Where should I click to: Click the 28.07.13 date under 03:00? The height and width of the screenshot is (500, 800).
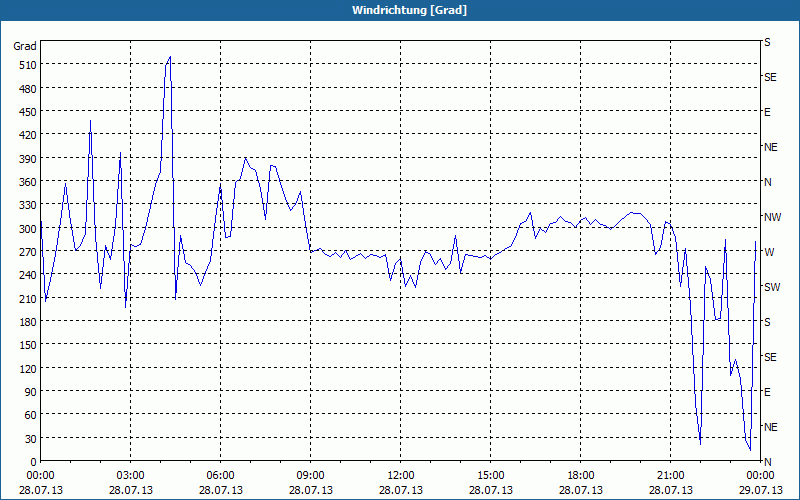tap(131, 490)
